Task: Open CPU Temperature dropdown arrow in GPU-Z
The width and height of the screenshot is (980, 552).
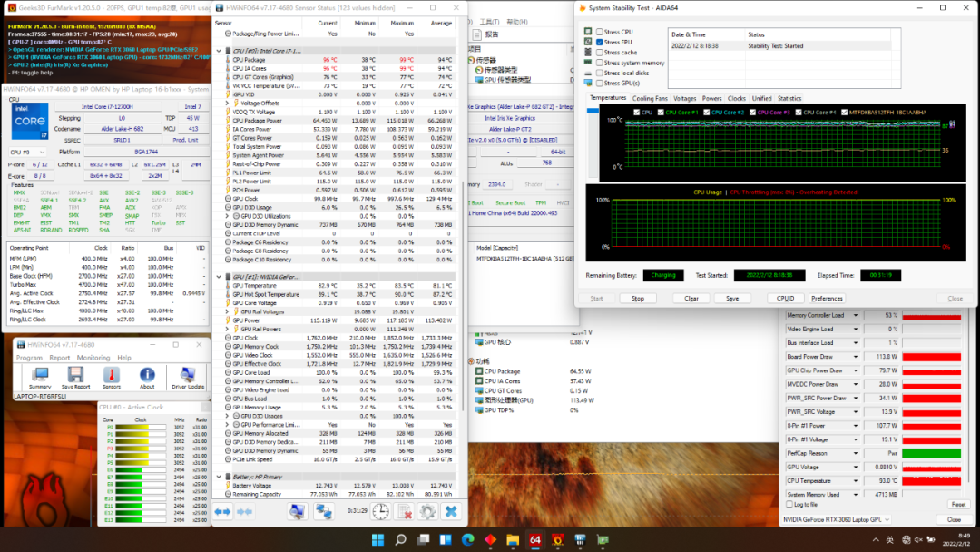Action: tap(855, 481)
